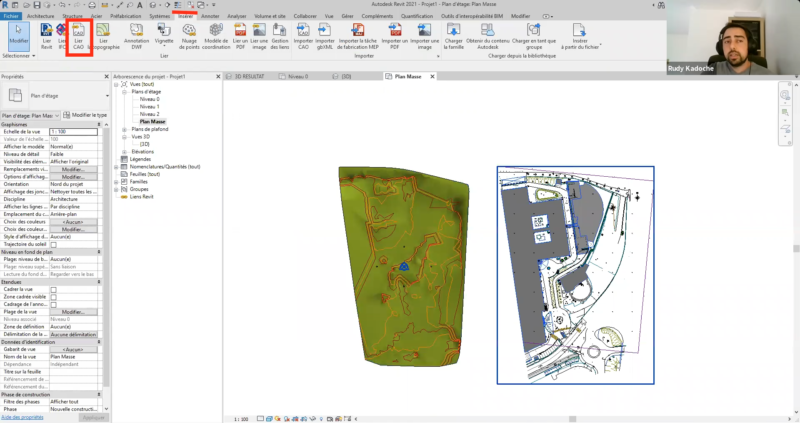
Task: Check the Zone cadrée visible checkbox
Action: tap(54, 297)
